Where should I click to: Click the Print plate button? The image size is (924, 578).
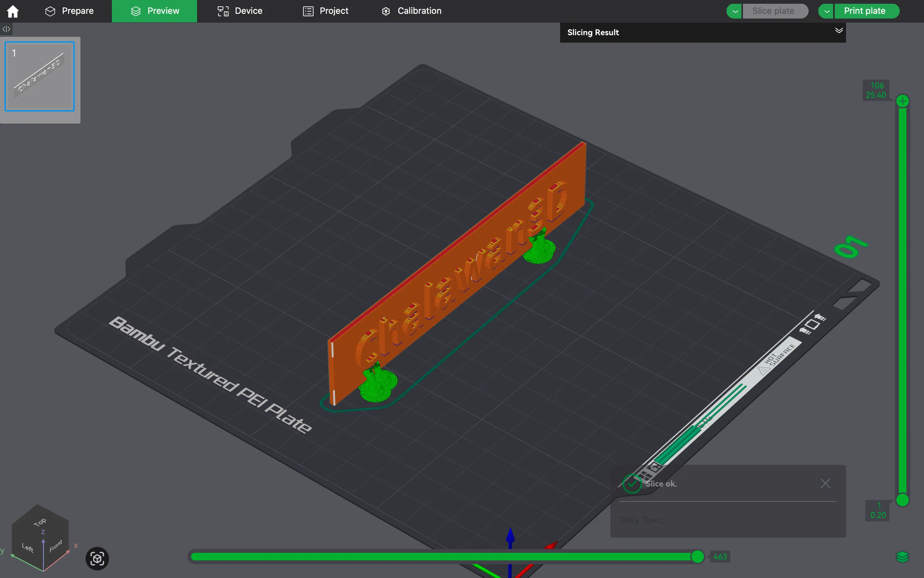coord(864,11)
